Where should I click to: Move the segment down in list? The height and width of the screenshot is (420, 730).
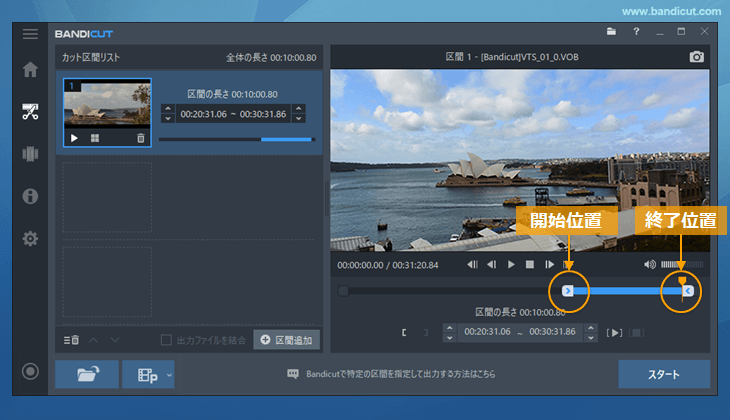[x=115, y=340]
